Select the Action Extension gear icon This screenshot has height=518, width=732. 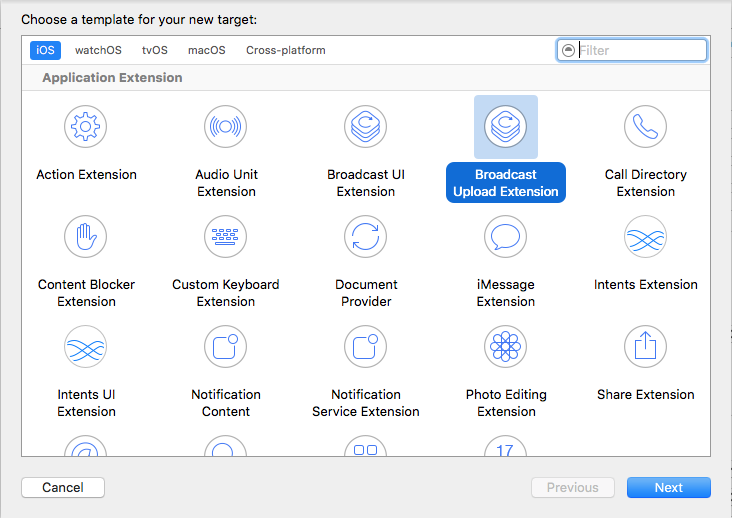pyautogui.click(x=86, y=127)
